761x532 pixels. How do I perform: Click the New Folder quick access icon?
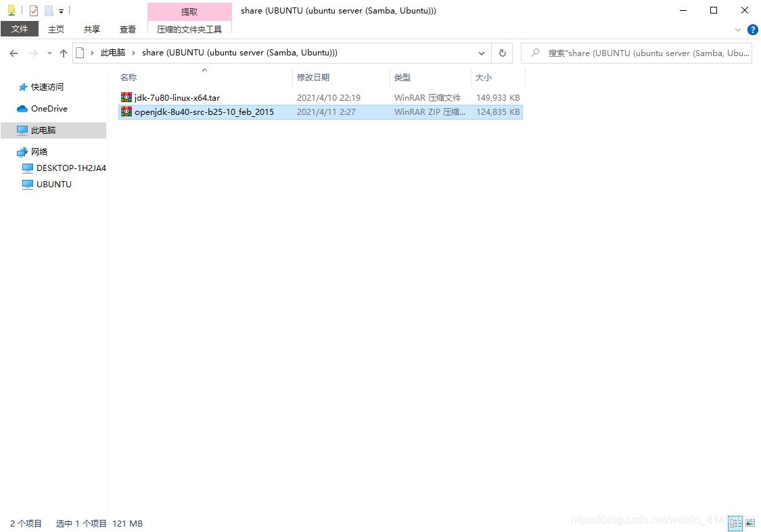[49, 11]
